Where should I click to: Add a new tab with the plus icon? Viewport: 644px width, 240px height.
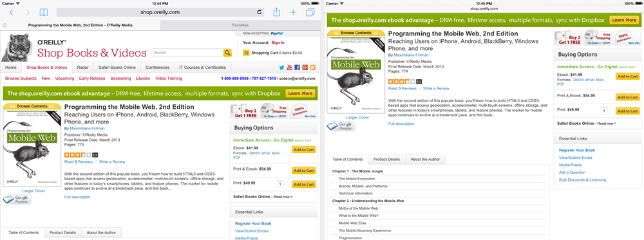pyautogui.click(x=293, y=12)
